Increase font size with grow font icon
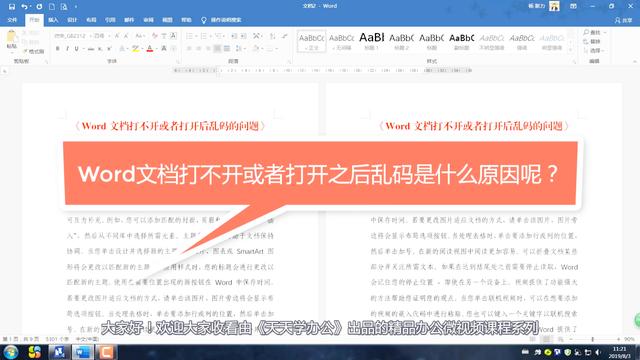Screen dimensions: 640x360 117,36
